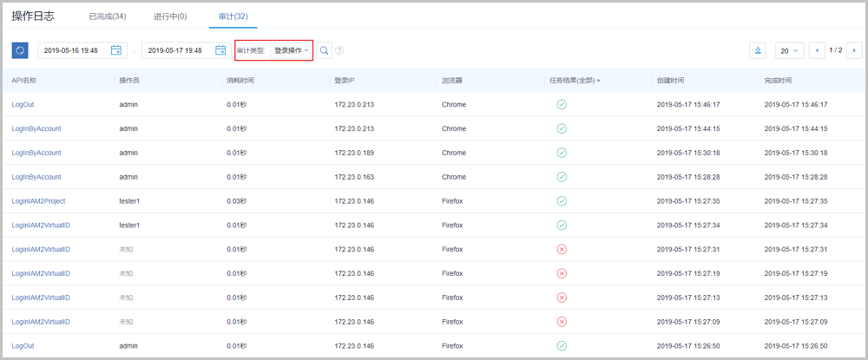The width and height of the screenshot is (868, 360).
Task: Open LogOut link created at 15:46:17
Action: (23, 104)
